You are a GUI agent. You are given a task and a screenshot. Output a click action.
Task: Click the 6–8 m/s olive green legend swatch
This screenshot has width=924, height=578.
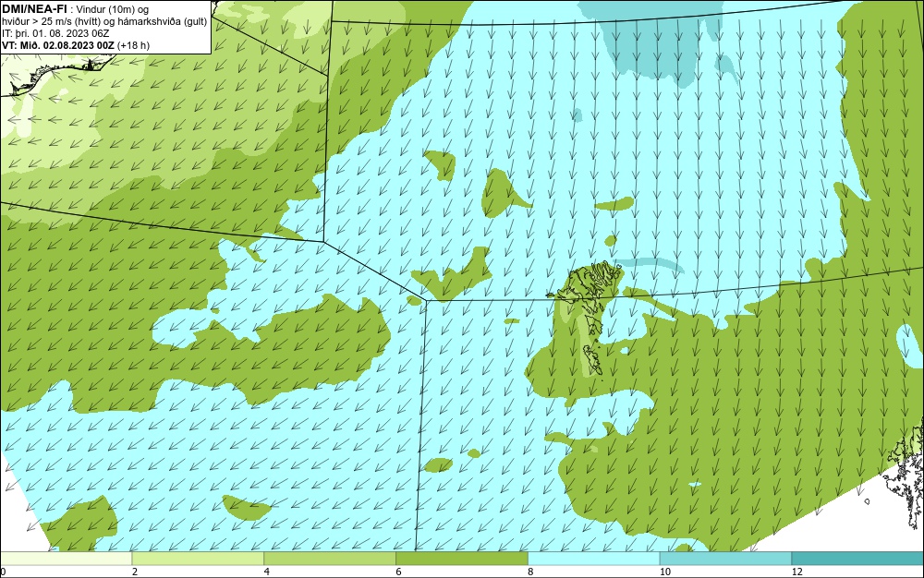(462, 559)
